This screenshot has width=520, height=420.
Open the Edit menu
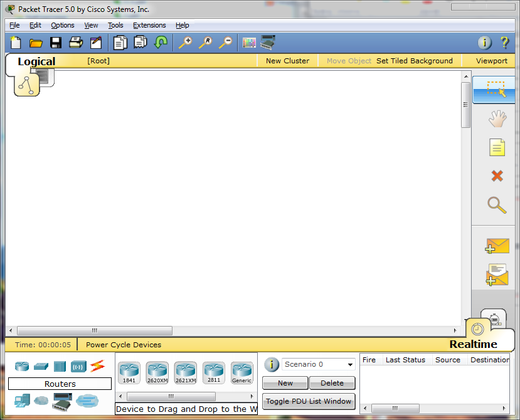(35, 25)
